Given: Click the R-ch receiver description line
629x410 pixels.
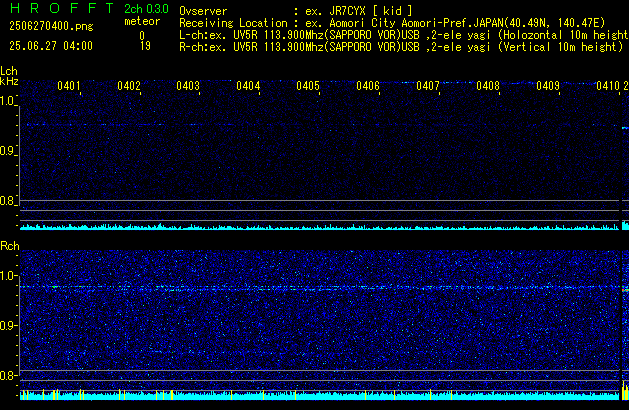Looking at the screenshot, I should pyautogui.click(x=401, y=47).
